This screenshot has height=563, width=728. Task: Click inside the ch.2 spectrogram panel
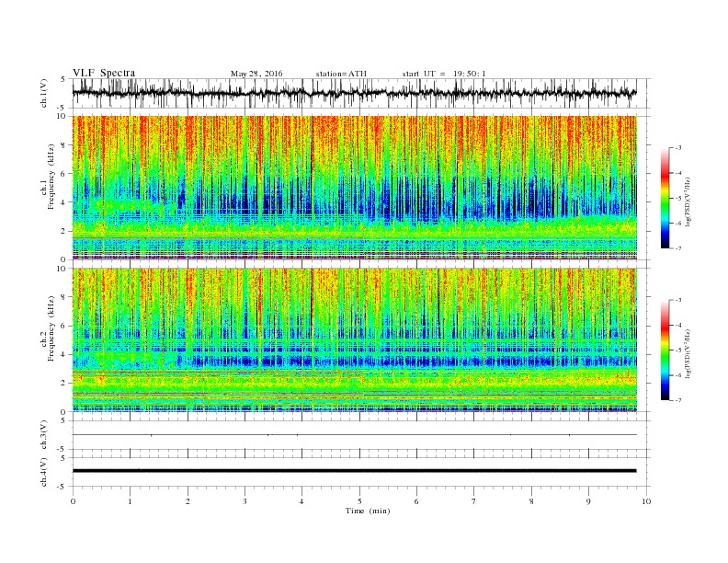pyautogui.click(x=355, y=340)
